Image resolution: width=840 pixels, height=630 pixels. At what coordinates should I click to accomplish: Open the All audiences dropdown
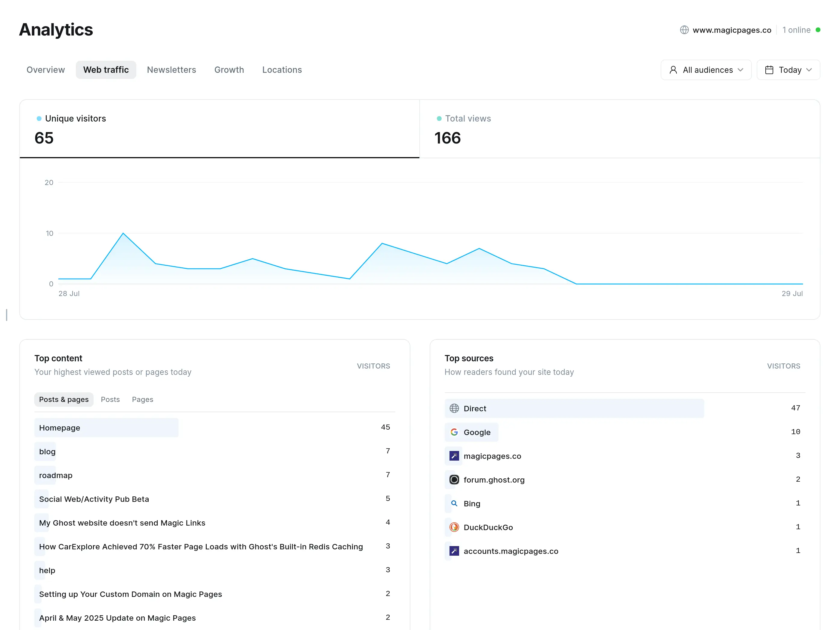706,69
